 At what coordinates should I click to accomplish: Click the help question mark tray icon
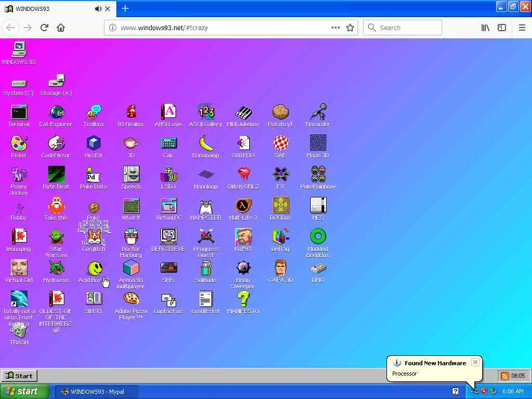click(455, 392)
